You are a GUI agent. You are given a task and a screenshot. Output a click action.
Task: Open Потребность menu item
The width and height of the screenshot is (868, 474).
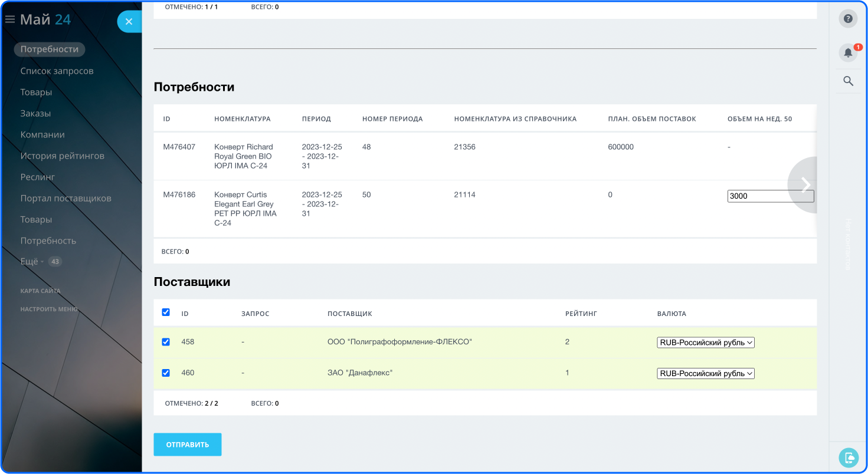[x=48, y=241]
